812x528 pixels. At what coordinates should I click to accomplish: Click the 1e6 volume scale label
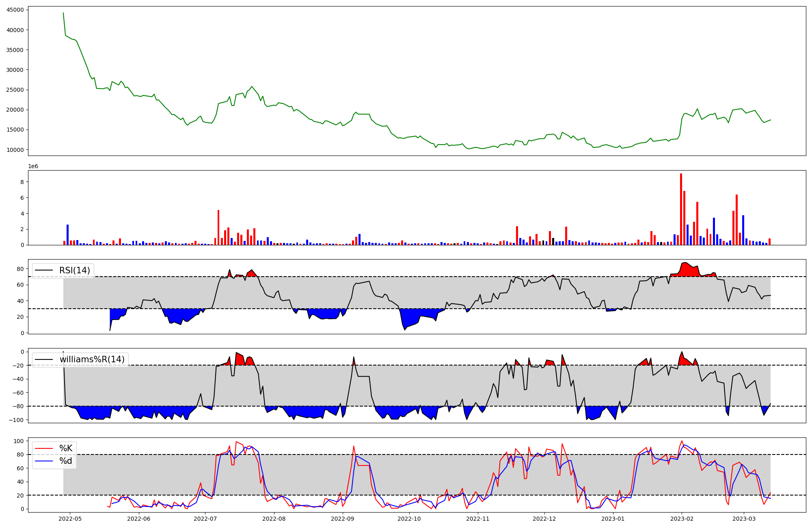click(x=33, y=167)
